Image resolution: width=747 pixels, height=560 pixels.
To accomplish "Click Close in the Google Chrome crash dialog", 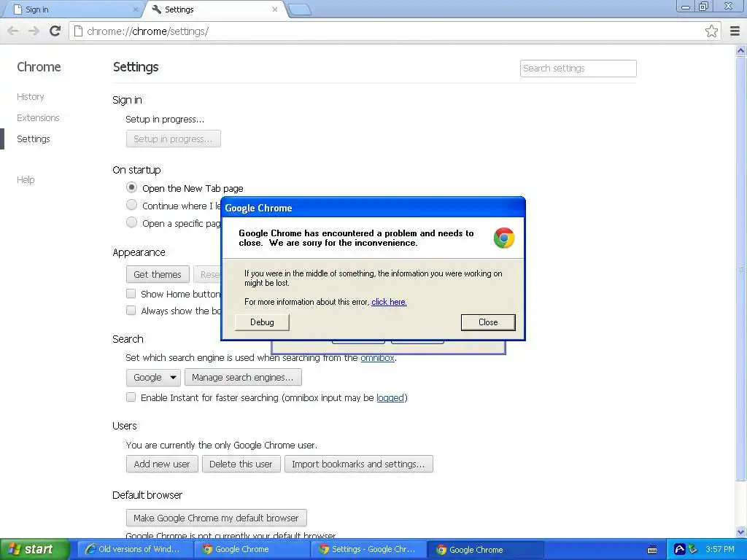I will 488,322.
